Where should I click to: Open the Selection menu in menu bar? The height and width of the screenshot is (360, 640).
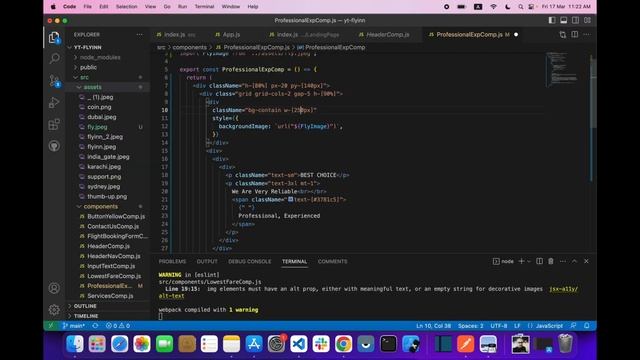pyautogui.click(x=127, y=7)
